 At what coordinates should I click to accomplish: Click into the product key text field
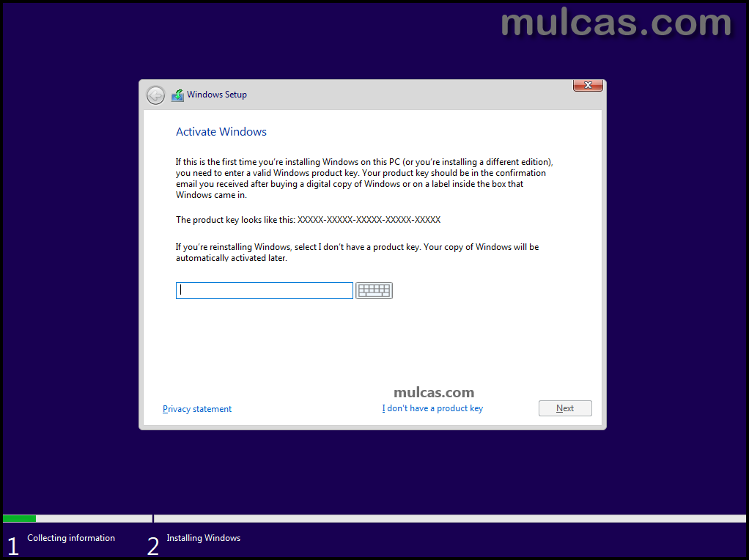pos(265,291)
